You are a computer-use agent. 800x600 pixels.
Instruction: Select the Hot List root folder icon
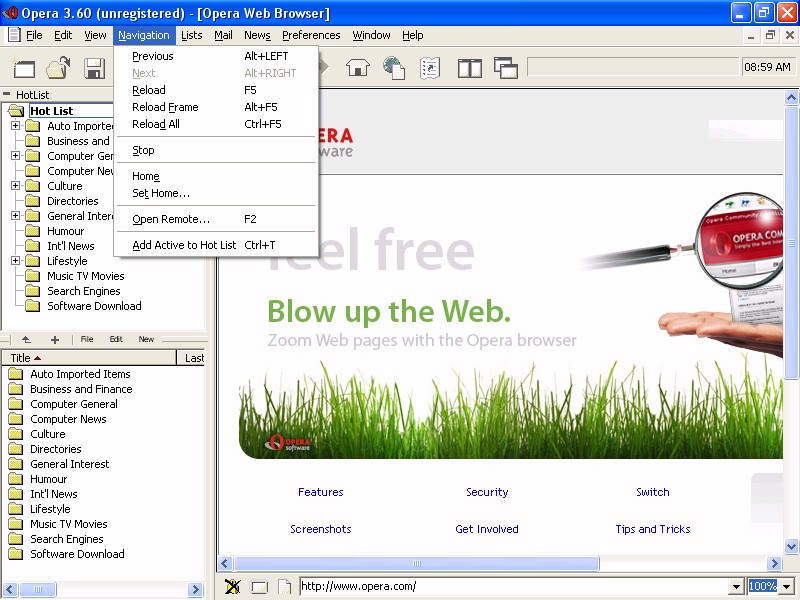click(x=16, y=111)
